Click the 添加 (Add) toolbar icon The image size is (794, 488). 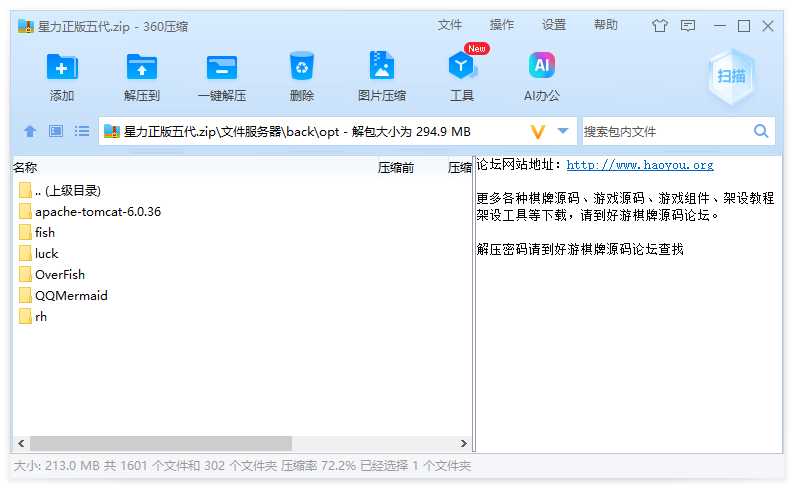(62, 67)
